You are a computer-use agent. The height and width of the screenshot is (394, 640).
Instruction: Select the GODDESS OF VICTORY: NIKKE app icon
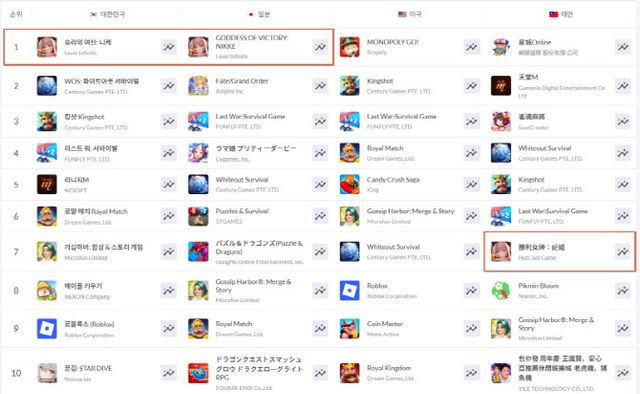(198, 47)
